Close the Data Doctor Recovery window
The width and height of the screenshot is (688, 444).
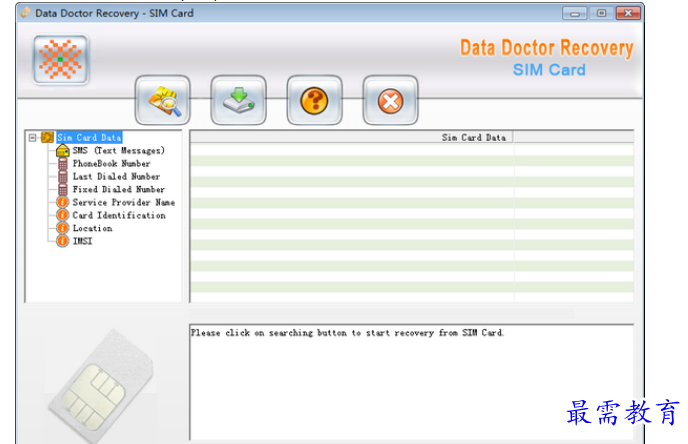click(628, 14)
